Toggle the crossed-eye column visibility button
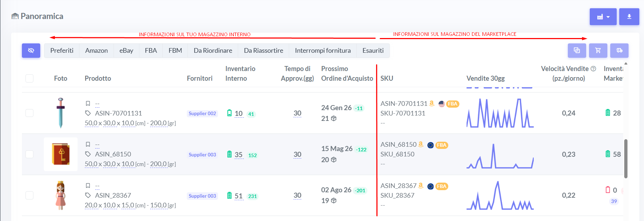Screen dimensions: 644x221 pyautogui.click(x=31, y=51)
